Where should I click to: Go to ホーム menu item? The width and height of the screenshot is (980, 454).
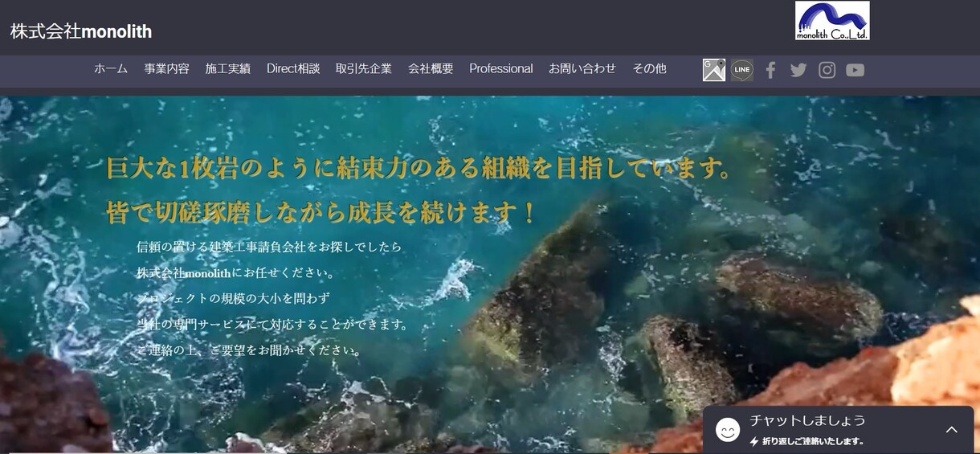[x=111, y=69]
